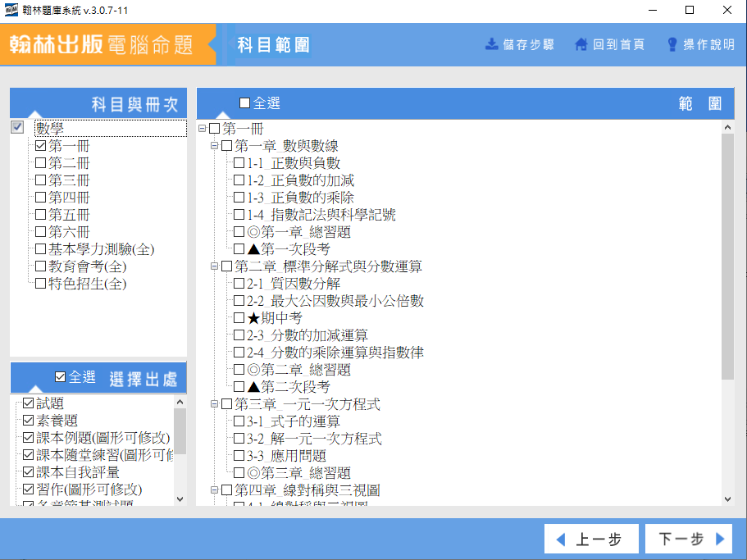Check the 第六冊 checkbox
Image resolution: width=747 pixels, height=560 pixels.
pos(40,231)
